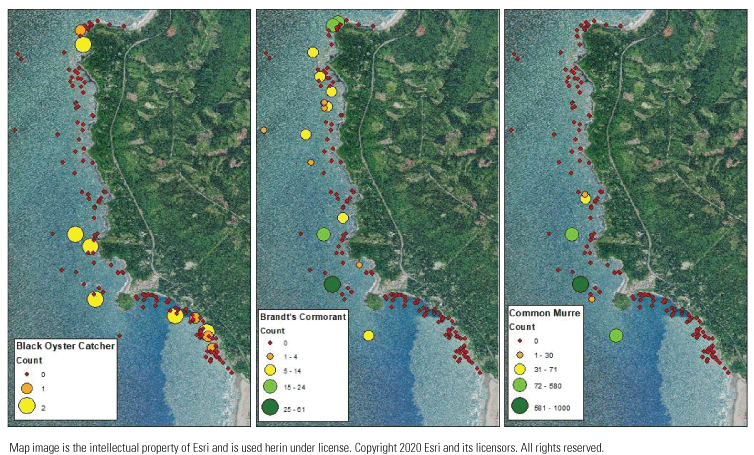Image resolution: width=754 pixels, height=455 pixels.
Task: Select the '581 - 1000' legend symbol
Action: tap(519, 405)
